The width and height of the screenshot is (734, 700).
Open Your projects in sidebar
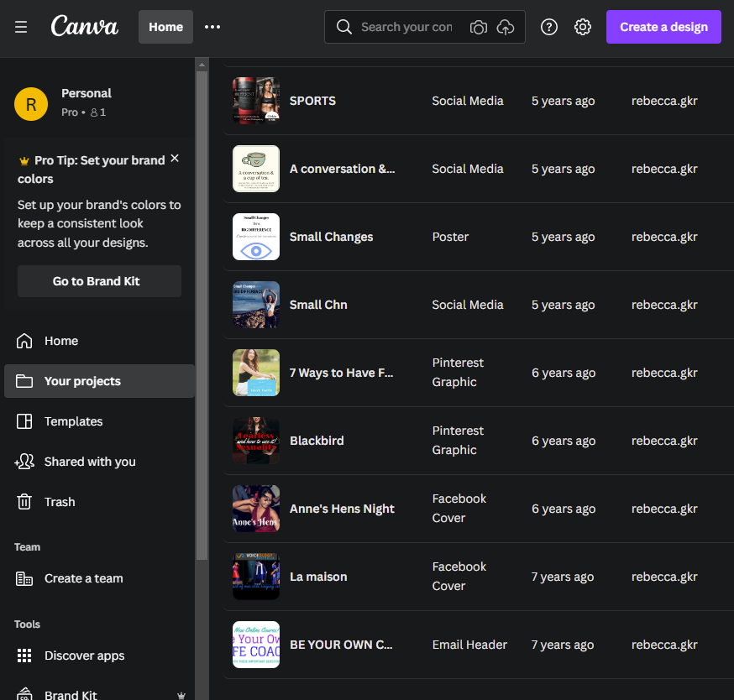[x=99, y=381]
